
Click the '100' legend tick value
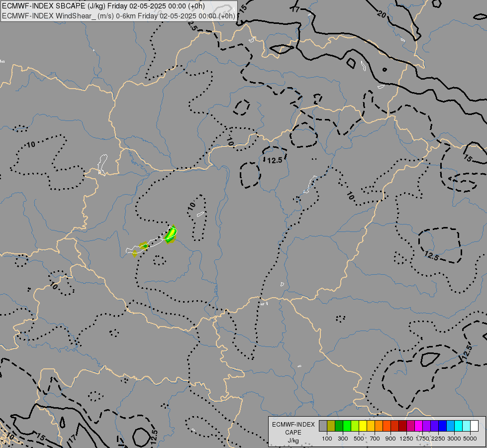(327, 439)
